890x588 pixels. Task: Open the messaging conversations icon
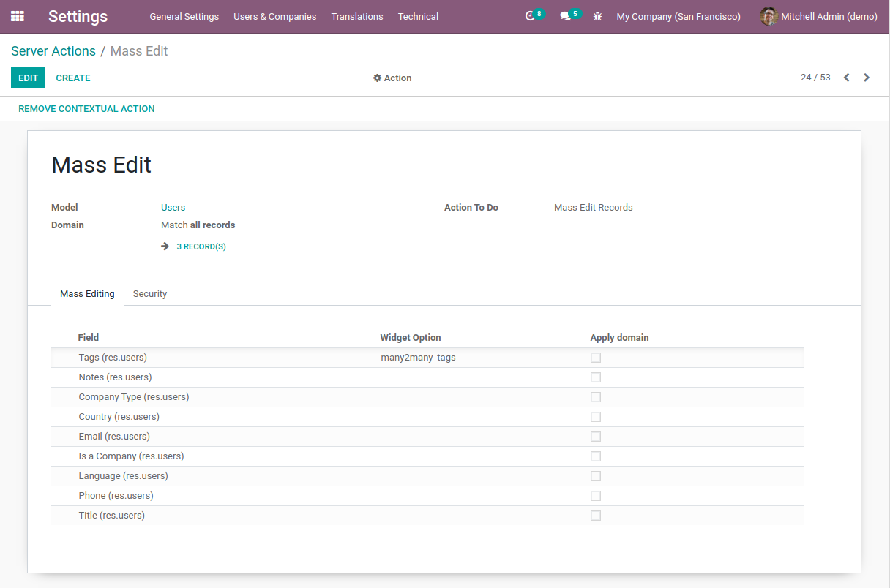(565, 16)
